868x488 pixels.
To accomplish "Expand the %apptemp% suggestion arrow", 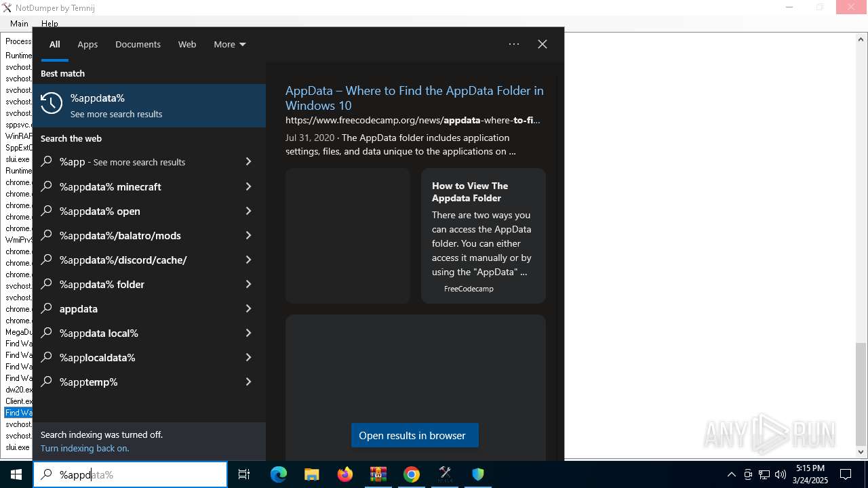I will 248,382.
